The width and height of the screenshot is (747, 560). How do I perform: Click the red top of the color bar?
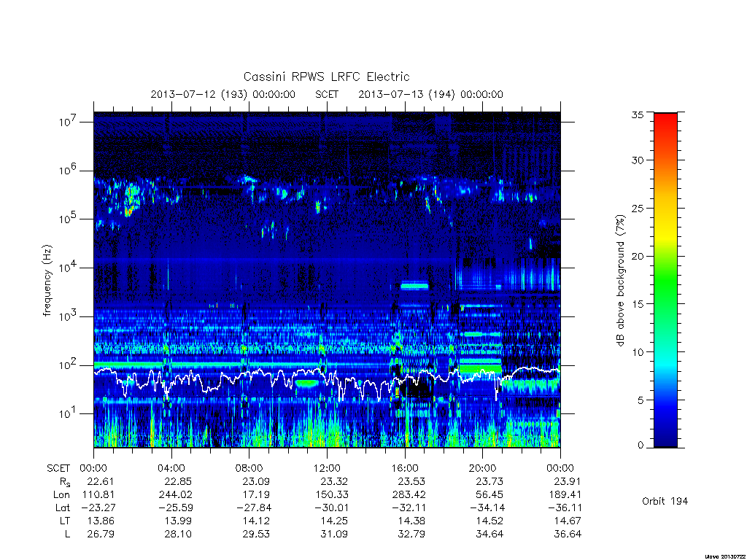tap(665, 118)
